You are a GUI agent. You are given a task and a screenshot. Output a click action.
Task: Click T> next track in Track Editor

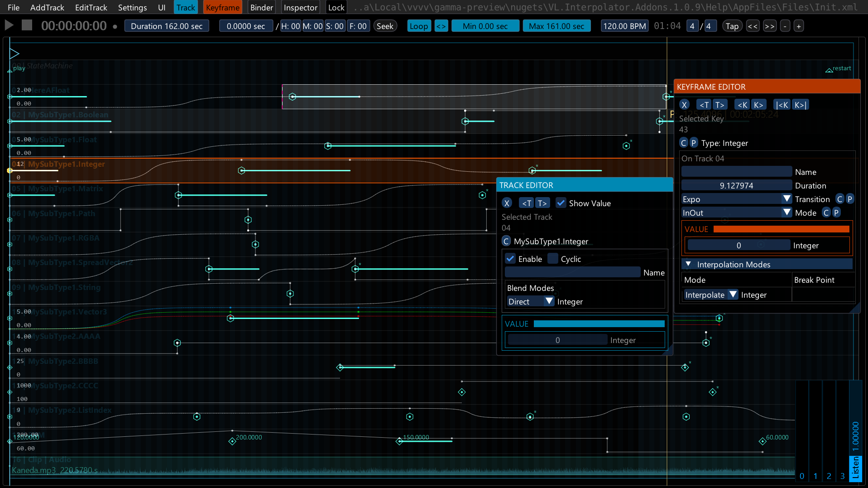point(542,203)
